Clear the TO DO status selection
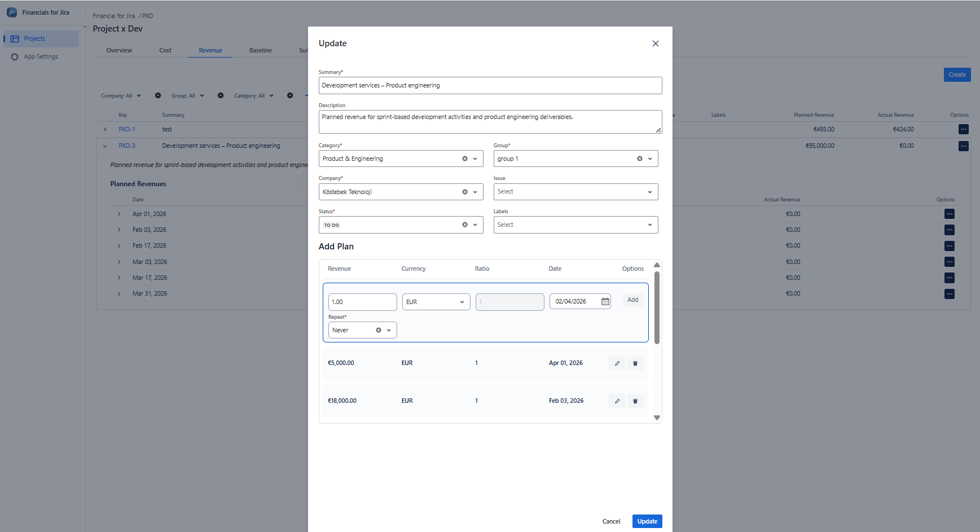Screen dimensions: 980x532 pos(465,225)
